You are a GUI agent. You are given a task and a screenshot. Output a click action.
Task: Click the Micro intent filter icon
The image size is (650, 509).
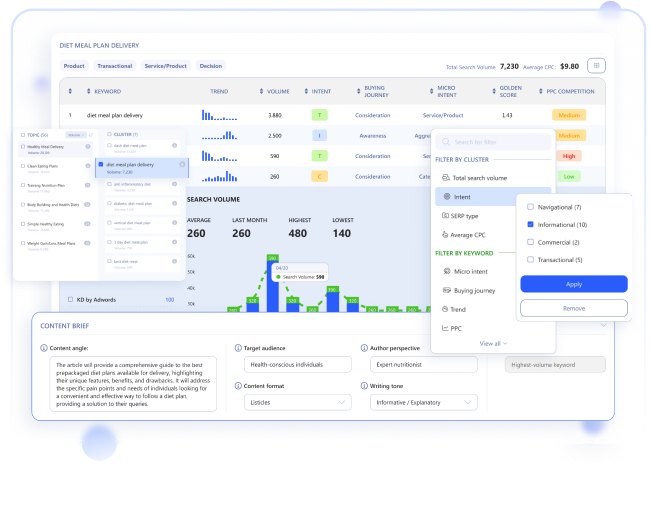(447, 271)
